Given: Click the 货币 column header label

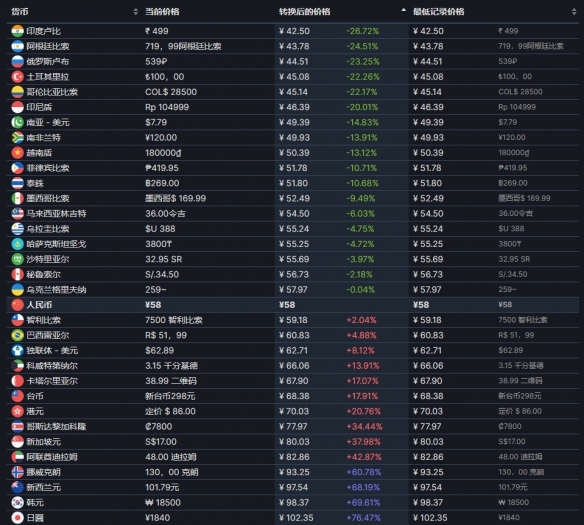Looking at the screenshot, I should tap(20, 12).
